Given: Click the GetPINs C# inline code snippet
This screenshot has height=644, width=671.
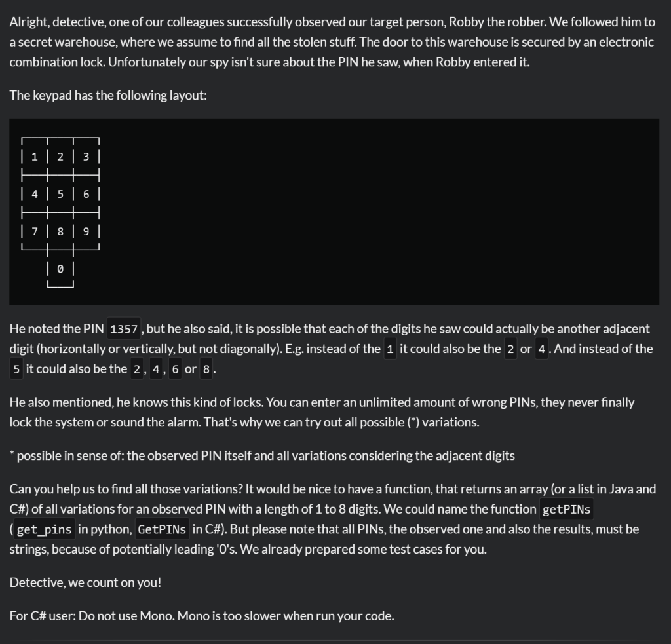Looking at the screenshot, I should click(x=162, y=529).
